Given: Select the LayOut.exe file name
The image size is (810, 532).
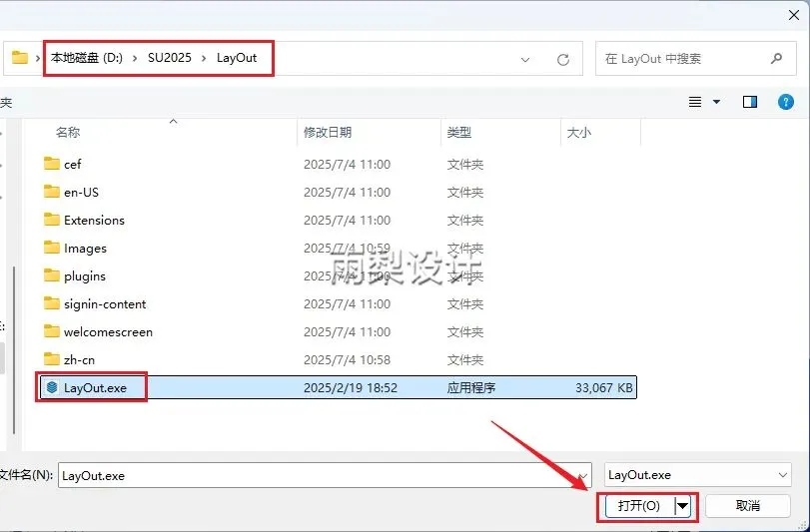Looking at the screenshot, I should [x=95, y=388].
